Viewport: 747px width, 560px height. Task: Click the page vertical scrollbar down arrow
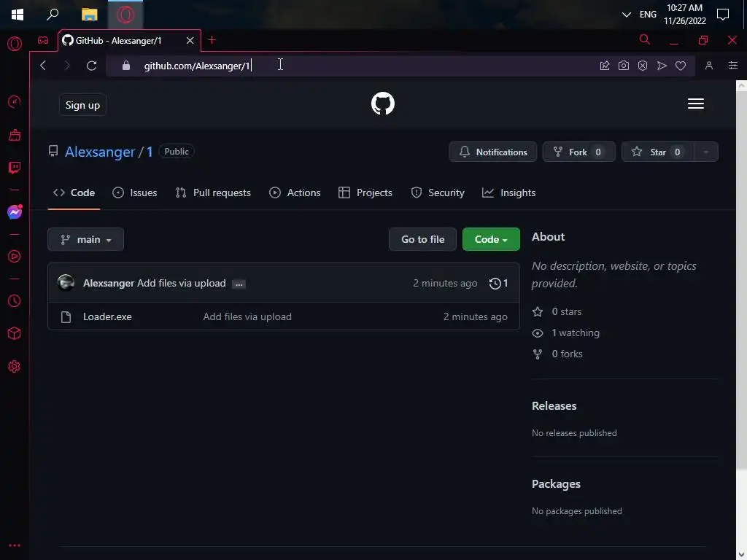coord(741,555)
